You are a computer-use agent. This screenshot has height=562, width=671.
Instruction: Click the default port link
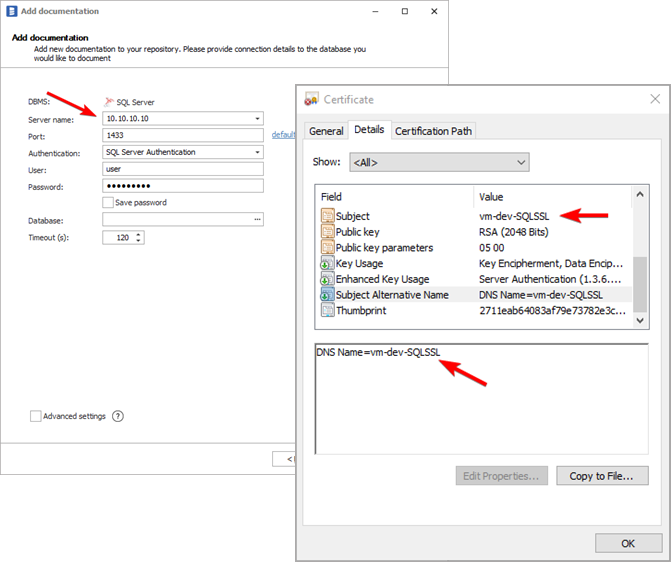point(283,135)
